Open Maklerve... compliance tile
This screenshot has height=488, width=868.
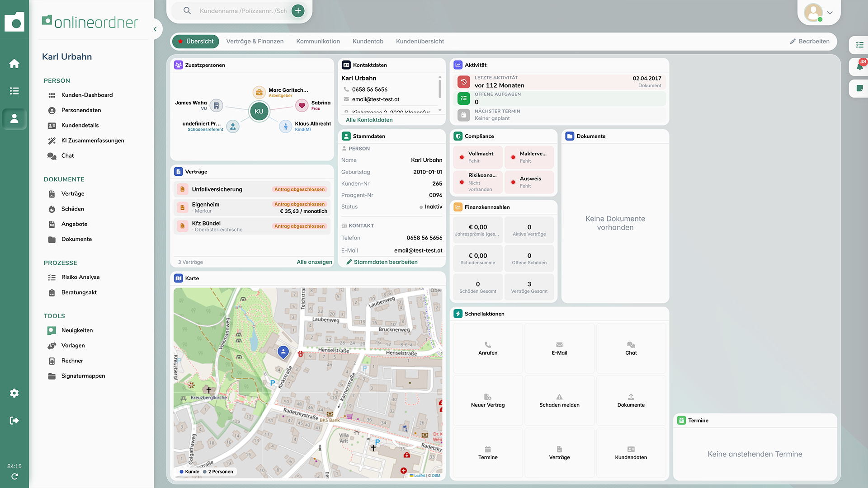click(x=529, y=157)
